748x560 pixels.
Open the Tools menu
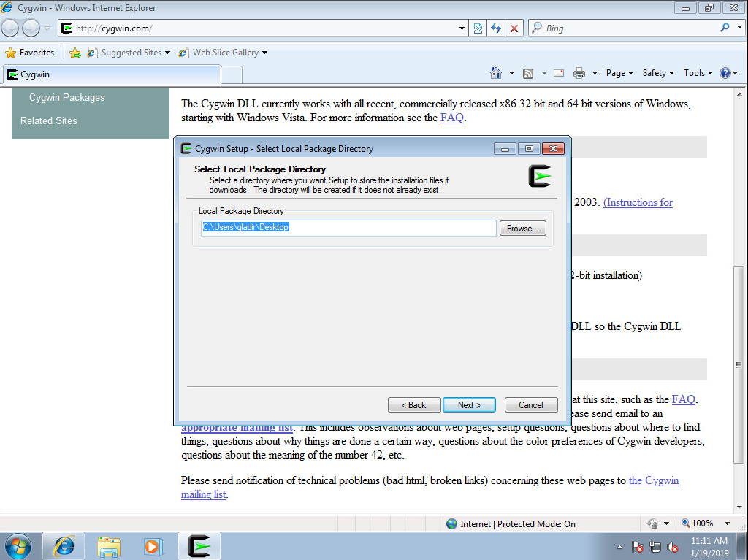coord(698,73)
